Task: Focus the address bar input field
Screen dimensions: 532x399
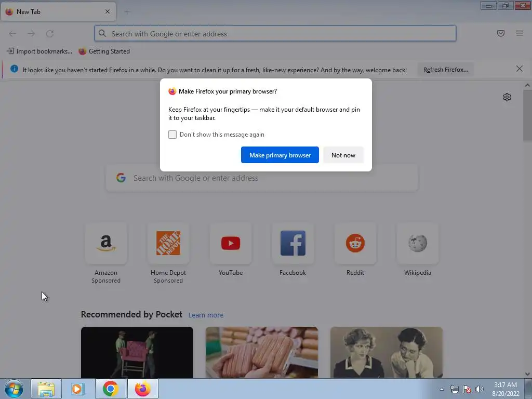Action: click(x=275, y=33)
